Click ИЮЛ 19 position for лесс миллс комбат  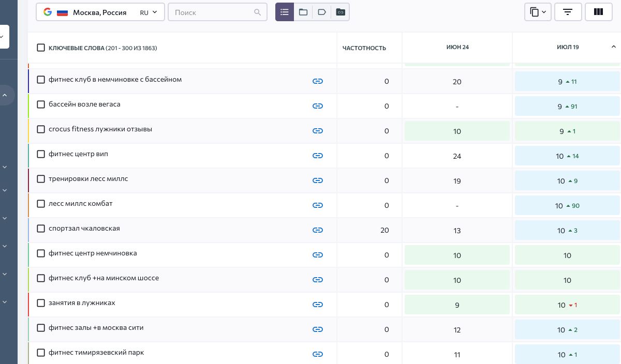coord(567,206)
